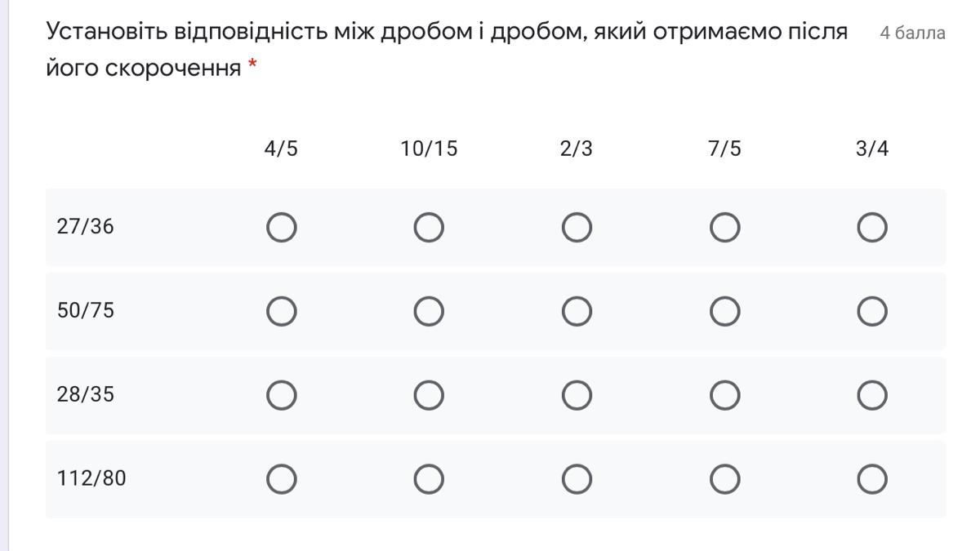
Task: Choose 4/5 for row 112/80
Action: pyautogui.click(x=281, y=479)
